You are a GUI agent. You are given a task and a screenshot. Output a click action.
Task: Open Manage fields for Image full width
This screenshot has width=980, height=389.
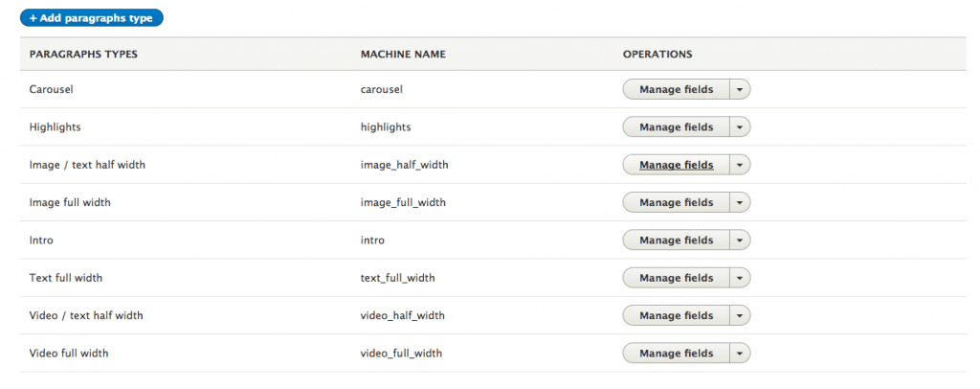click(677, 202)
